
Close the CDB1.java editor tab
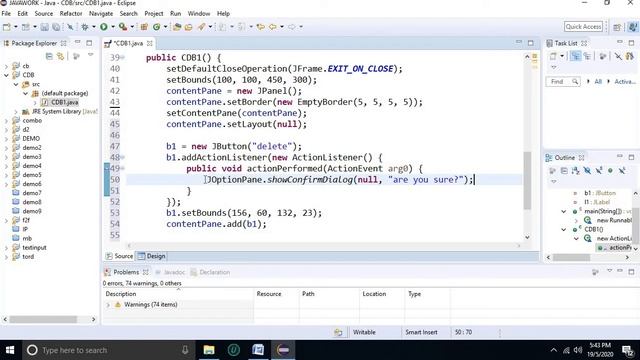(150, 43)
